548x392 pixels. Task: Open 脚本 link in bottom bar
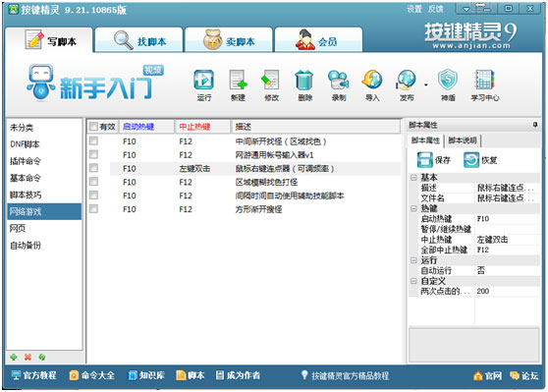[191, 375]
